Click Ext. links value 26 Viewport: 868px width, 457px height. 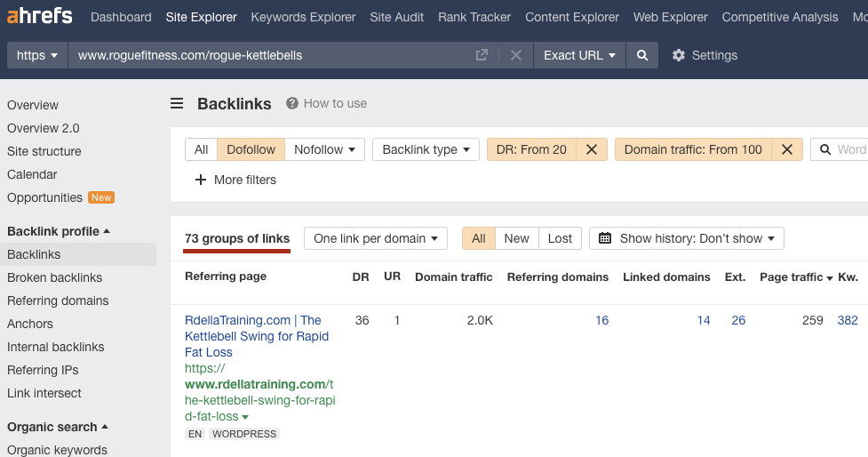tap(738, 320)
